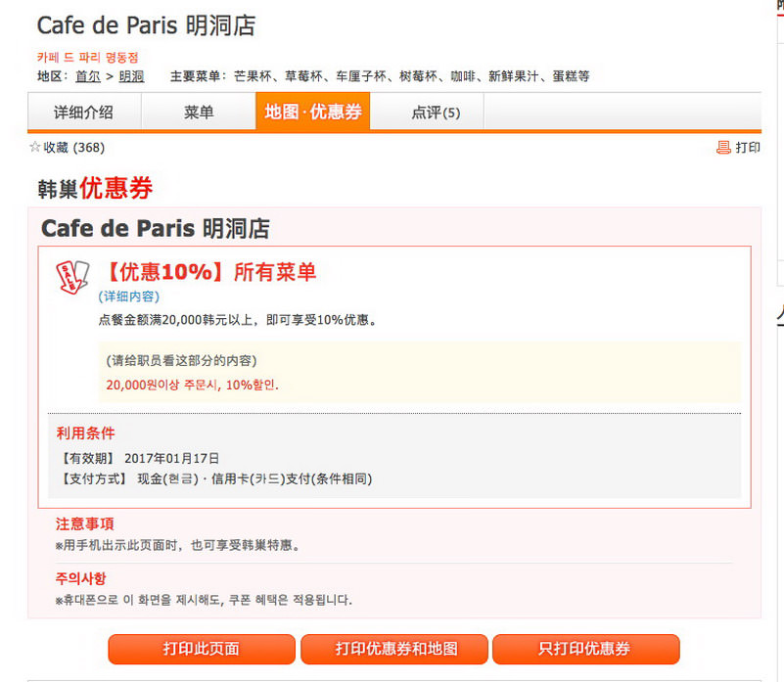Click the Korean name 카페 드 파리 명동점
Screen dimensions: 784x682
tap(87, 58)
